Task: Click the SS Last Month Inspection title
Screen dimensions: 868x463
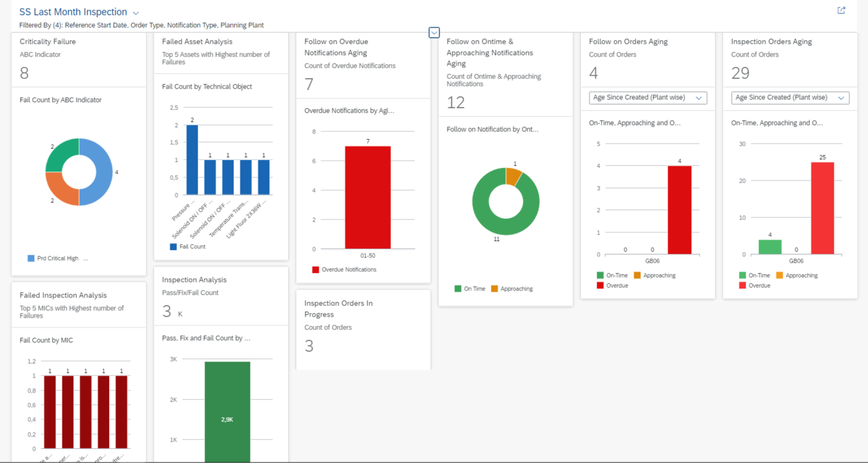Action: pos(73,12)
